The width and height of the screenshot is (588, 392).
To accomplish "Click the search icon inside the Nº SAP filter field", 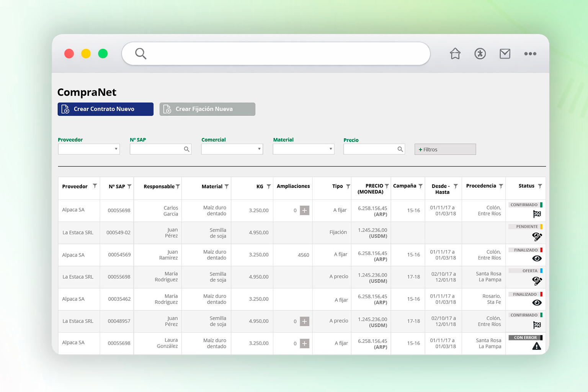I will tap(187, 149).
